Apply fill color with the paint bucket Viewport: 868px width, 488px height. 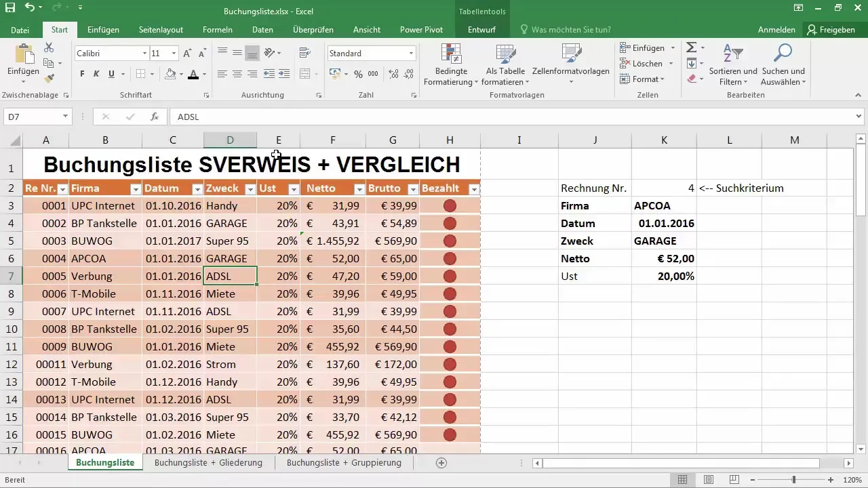click(x=170, y=74)
